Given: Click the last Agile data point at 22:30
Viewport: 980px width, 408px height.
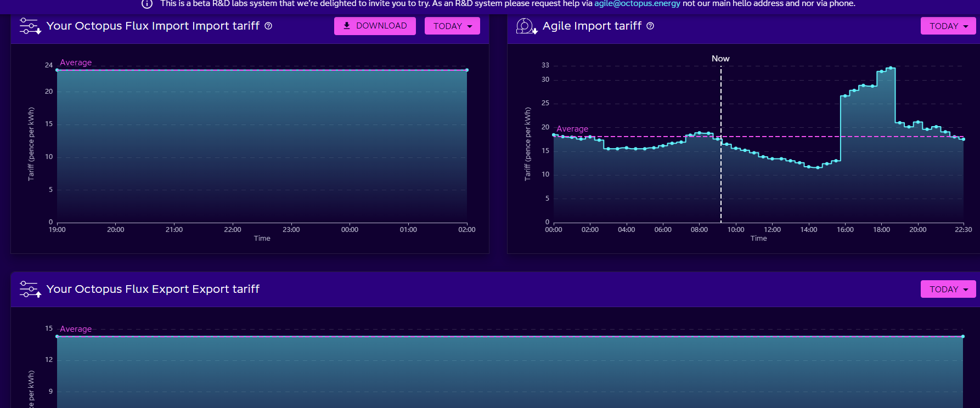Looking at the screenshot, I should (963, 139).
